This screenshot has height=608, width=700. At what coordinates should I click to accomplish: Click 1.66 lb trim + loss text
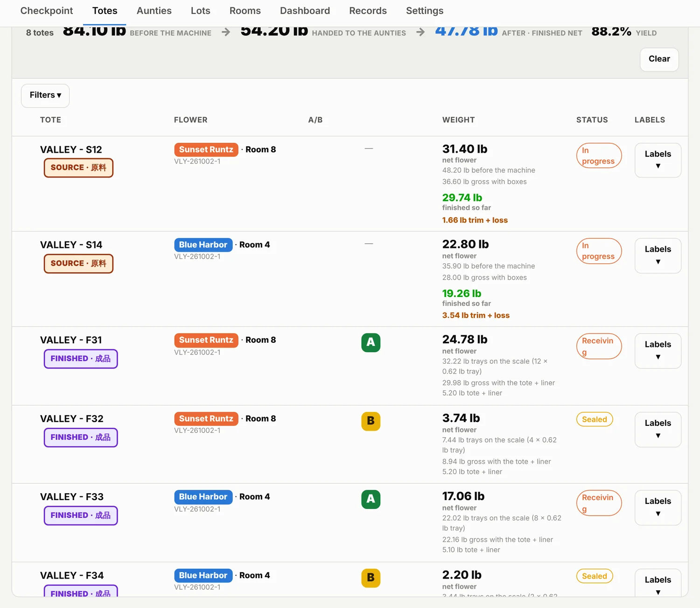475,220
